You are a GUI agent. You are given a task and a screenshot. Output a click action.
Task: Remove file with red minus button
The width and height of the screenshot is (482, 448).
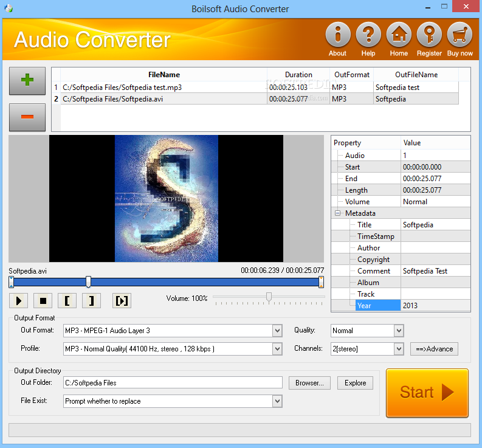[27, 117]
